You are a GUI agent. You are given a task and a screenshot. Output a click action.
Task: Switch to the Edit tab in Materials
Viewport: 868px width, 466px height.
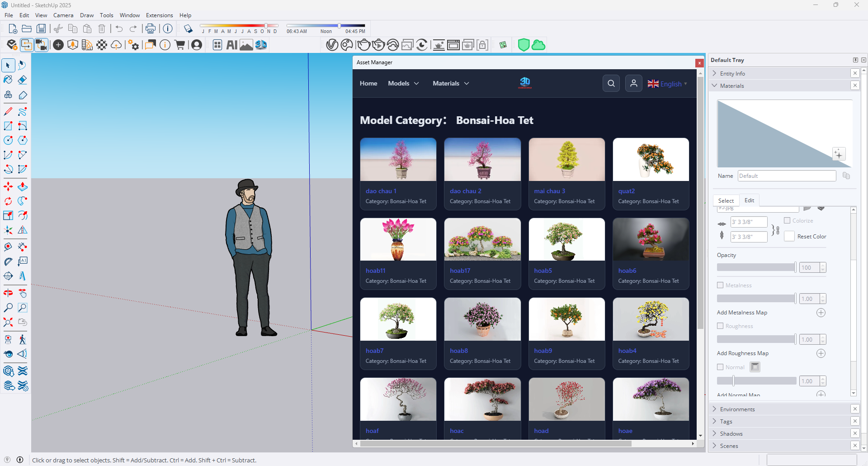pos(749,200)
